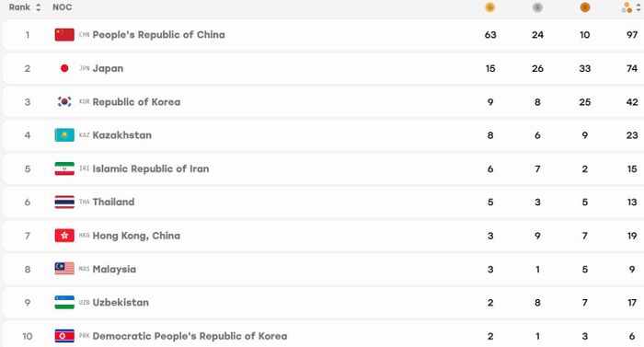
Task: Click the Republic of Korea flag
Action: (64, 101)
